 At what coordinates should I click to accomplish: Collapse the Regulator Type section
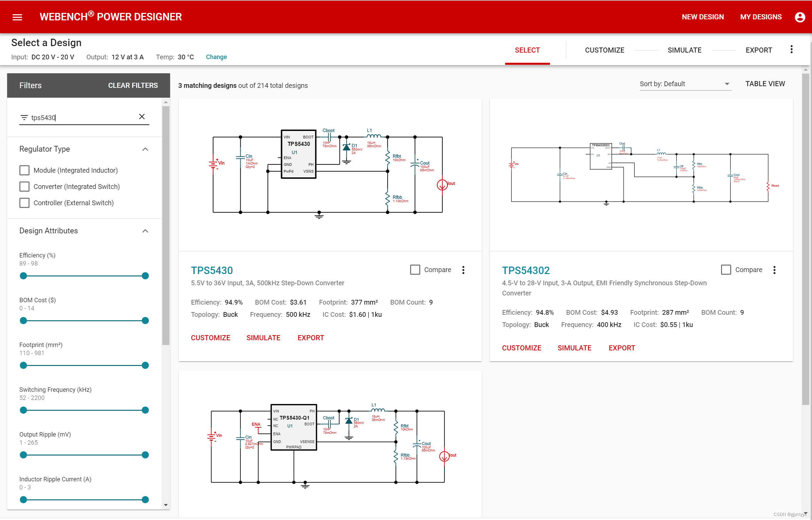point(145,149)
